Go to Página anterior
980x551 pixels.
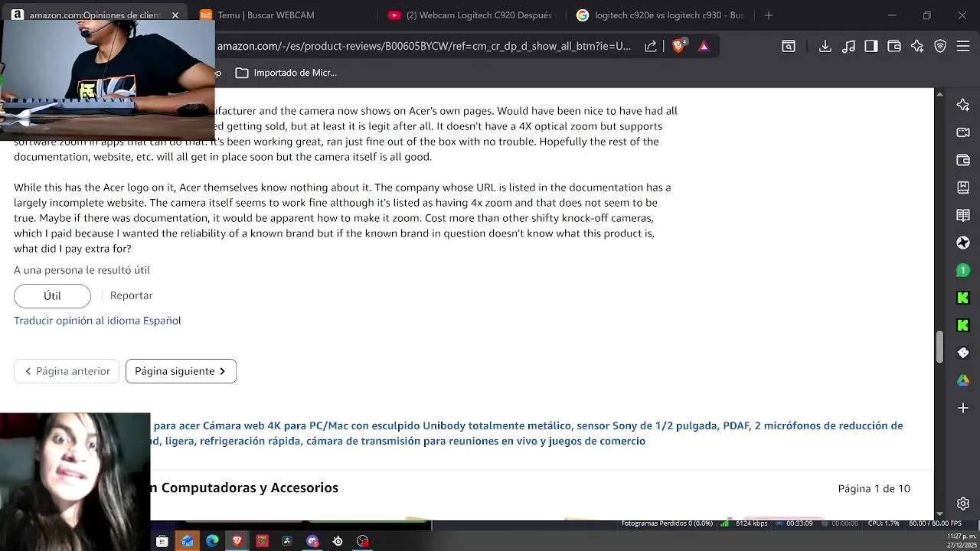67,371
